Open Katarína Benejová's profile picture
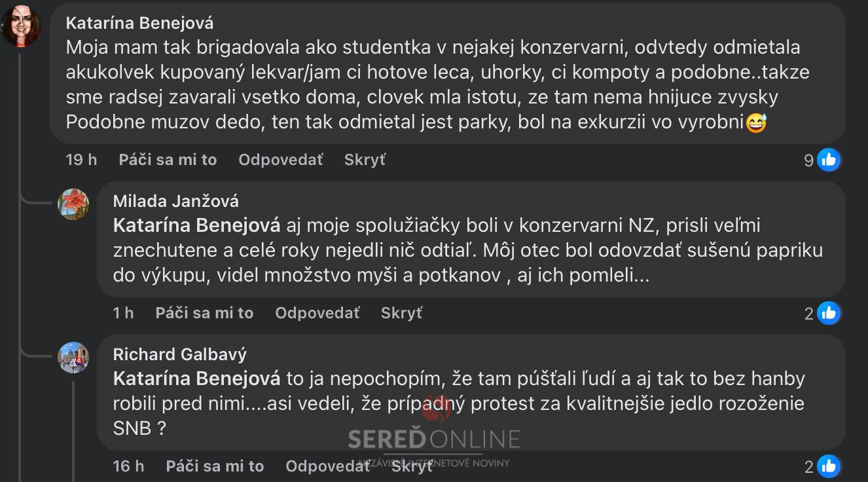 (21, 27)
